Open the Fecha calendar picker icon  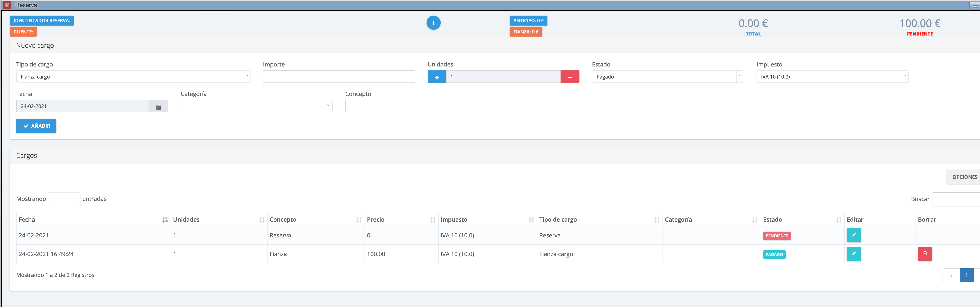(x=158, y=107)
